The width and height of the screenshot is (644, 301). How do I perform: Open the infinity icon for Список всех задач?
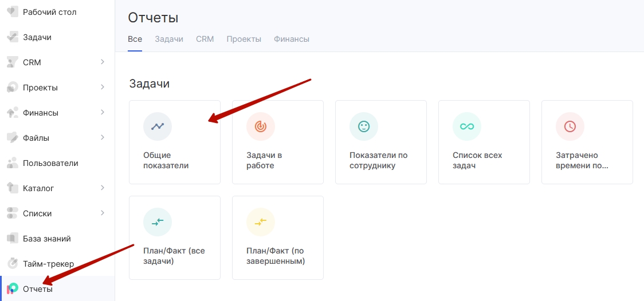click(x=466, y=126)
